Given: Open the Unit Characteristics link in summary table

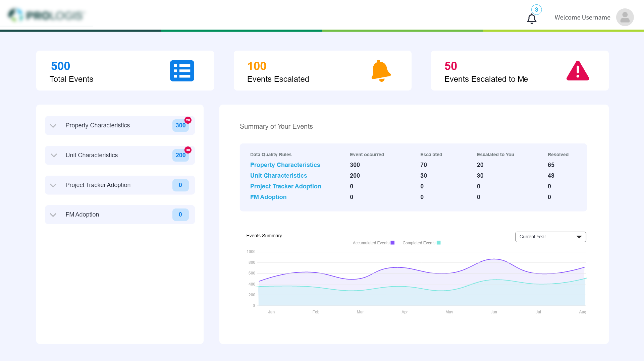Looking at the screenshot, I should [278, 176].
